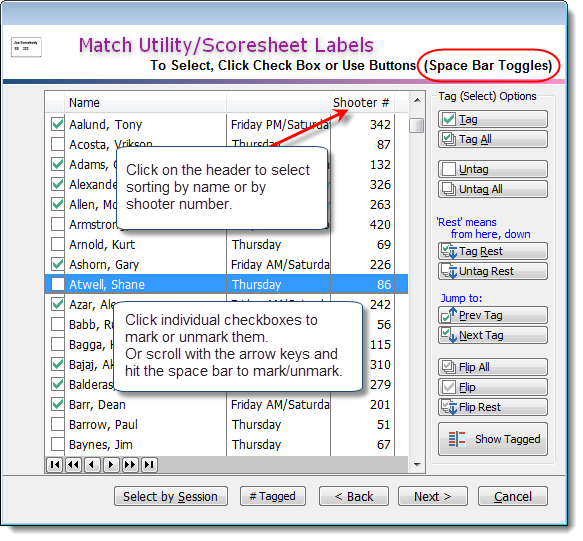The image size is (583, 541).
Task: Open the Select by Session button
Action: pyautogui.click(x=171, y=496)
